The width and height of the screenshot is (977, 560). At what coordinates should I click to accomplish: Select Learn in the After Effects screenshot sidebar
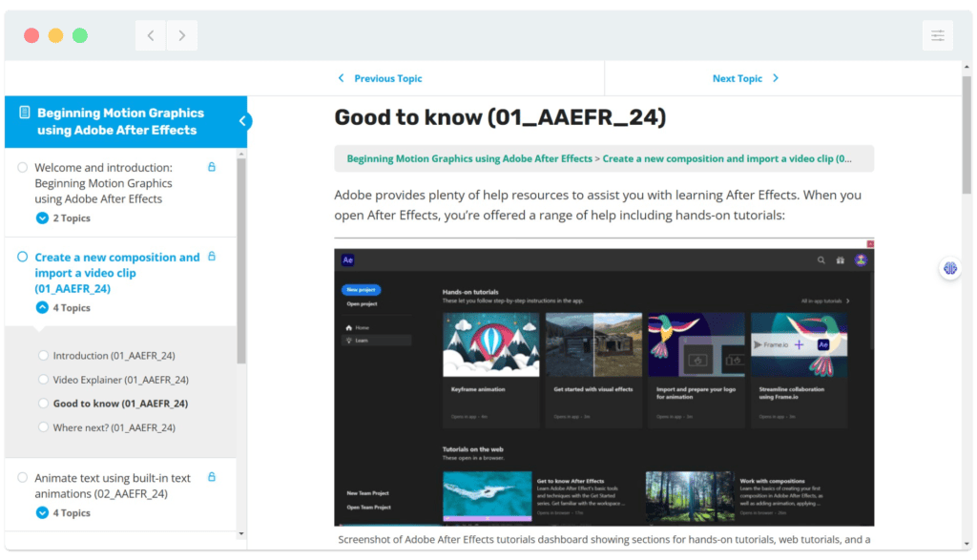376,341
